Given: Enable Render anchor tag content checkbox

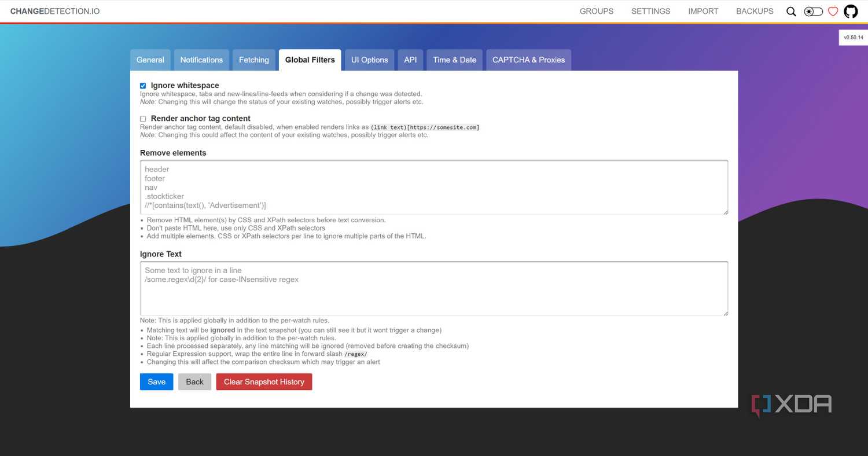Looking at the screenshot, I should coord(143,119).
